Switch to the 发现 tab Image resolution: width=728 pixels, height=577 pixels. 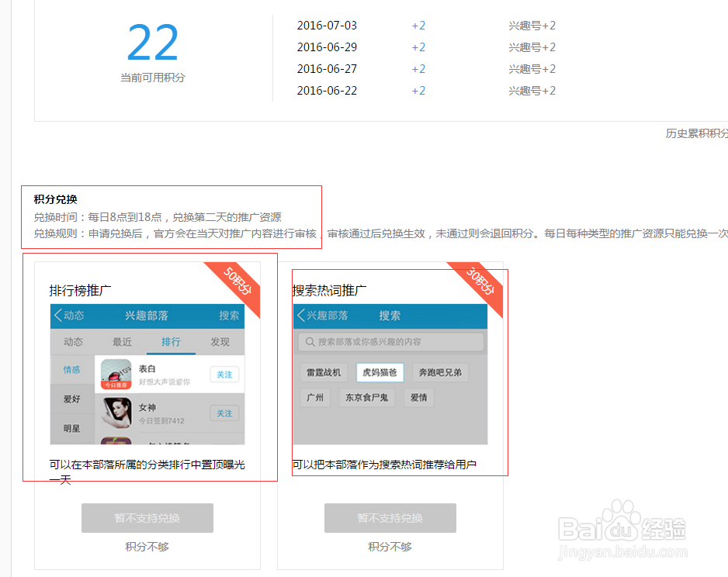pyautogui.click(x=219, y=340)
